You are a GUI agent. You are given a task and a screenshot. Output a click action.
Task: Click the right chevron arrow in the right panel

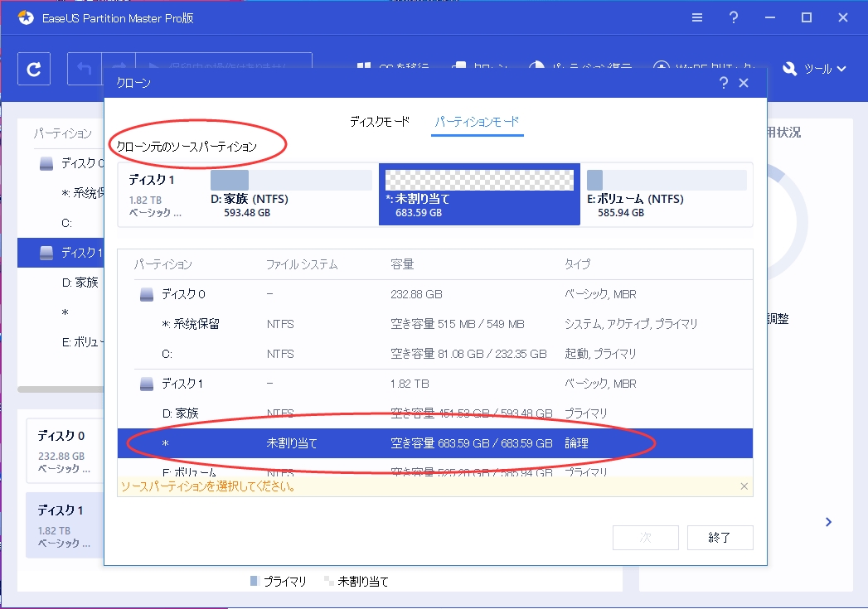click(x=828, y=522)
